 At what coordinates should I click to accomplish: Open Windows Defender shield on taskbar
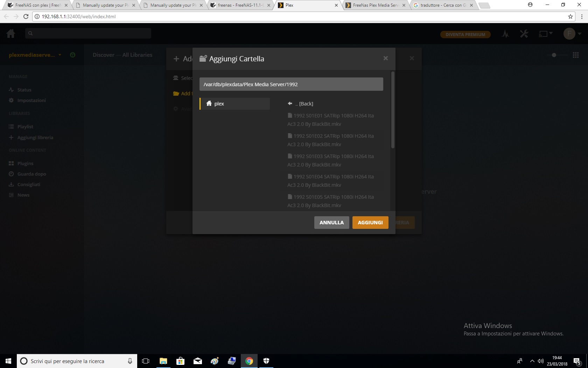[266, 361]
